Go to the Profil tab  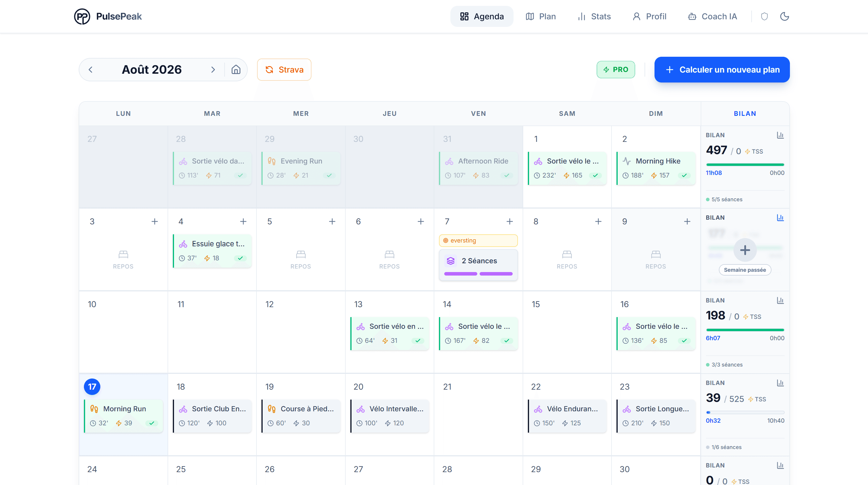tap(649, 16)
